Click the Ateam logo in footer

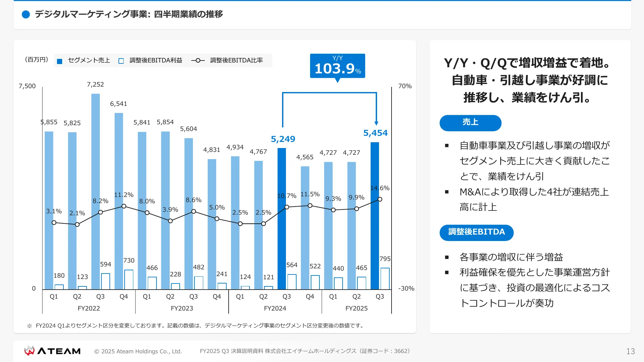[x=52, y=351]
